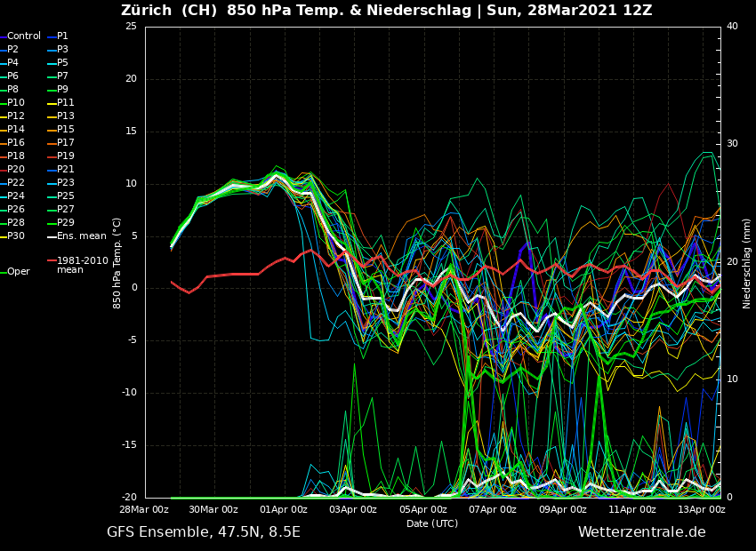Click P17 in the legend

click(66, 142)
